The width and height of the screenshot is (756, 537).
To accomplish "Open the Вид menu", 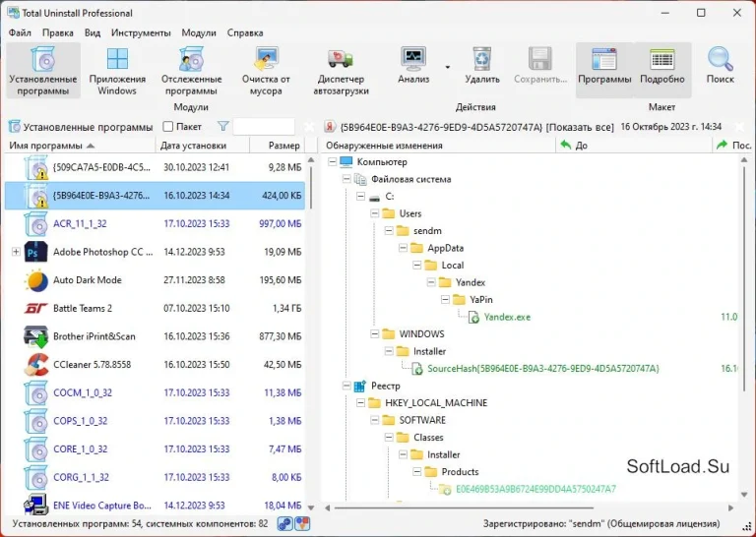I will [x=93, y=32].
